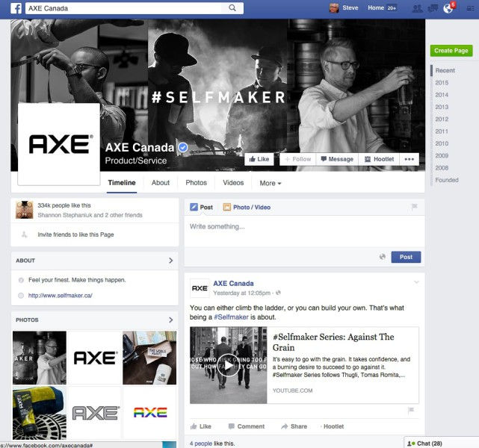This screenshot has width=479, height=448.
Task: Open the selfmaker.ca website link
Action: [x=61, y=296]
